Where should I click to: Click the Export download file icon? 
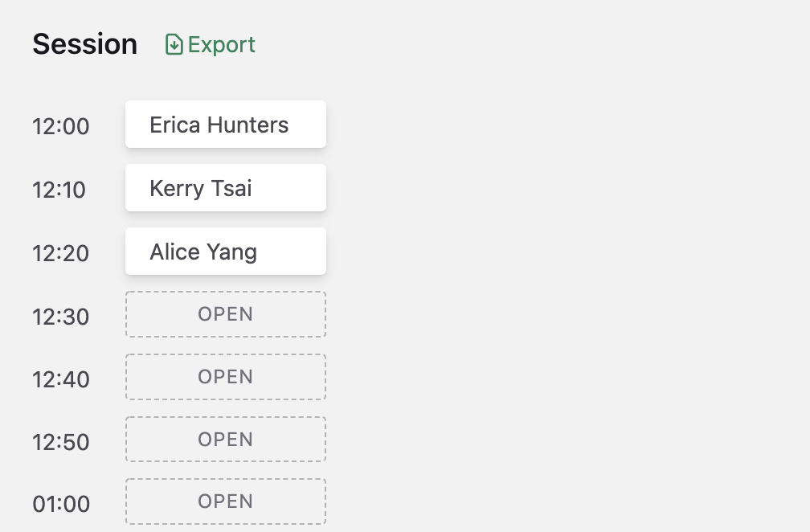point(174,44)
